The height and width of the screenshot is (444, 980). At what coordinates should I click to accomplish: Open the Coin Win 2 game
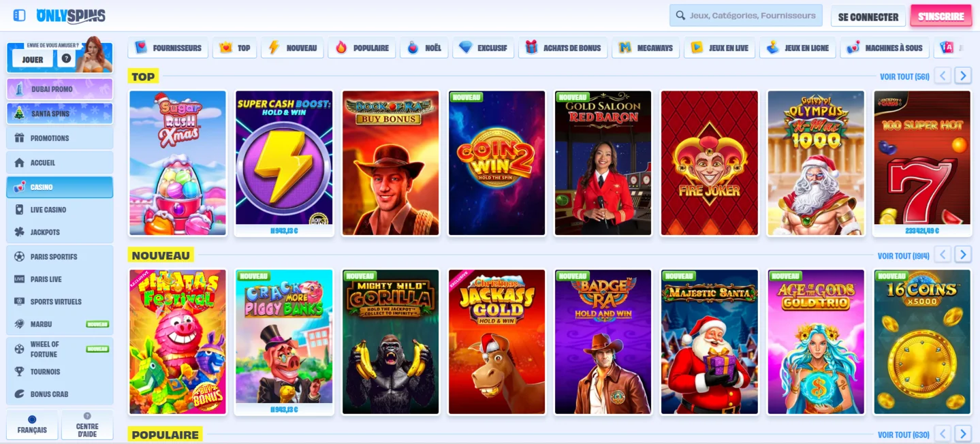point(497,163)
